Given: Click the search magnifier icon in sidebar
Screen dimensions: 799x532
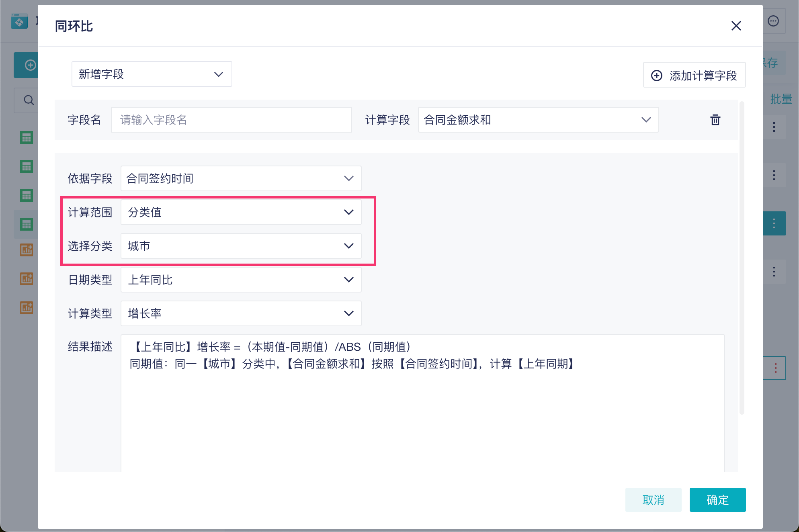Looking at the screenshot, I should [29, 100].
